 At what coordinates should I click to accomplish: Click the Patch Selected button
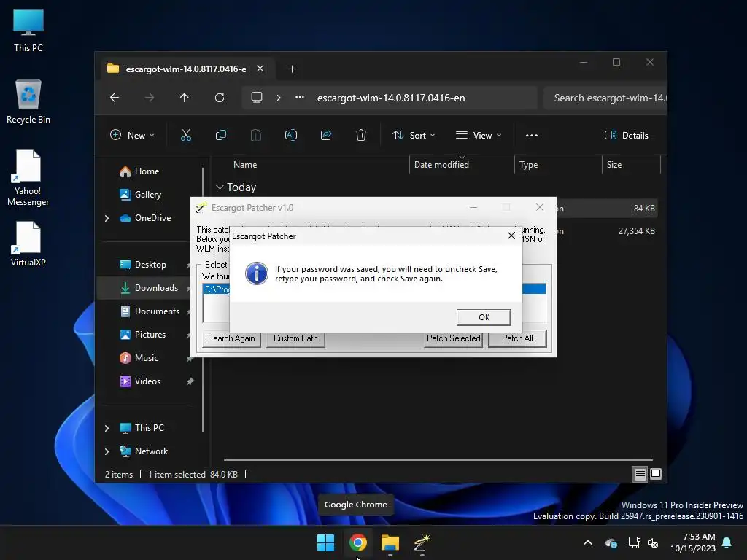(x=453, y=338)
